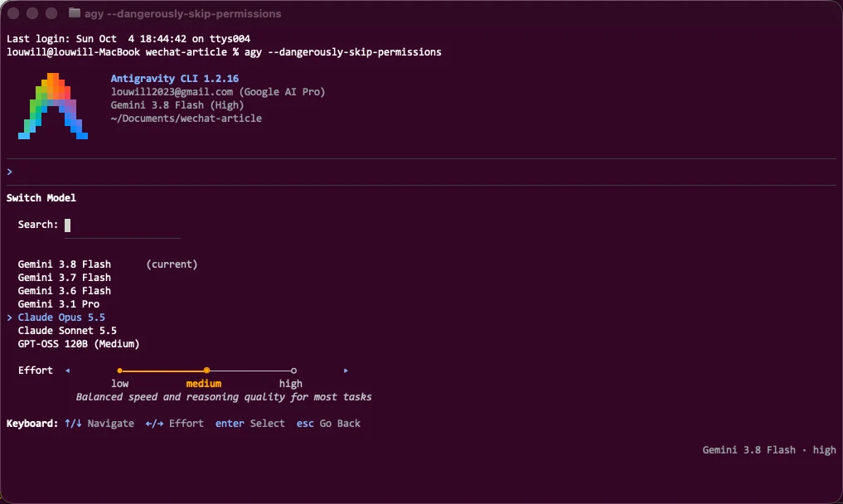The image size is (843, 504).
Task: Set effort to the medium point
Action: [206, 371]
